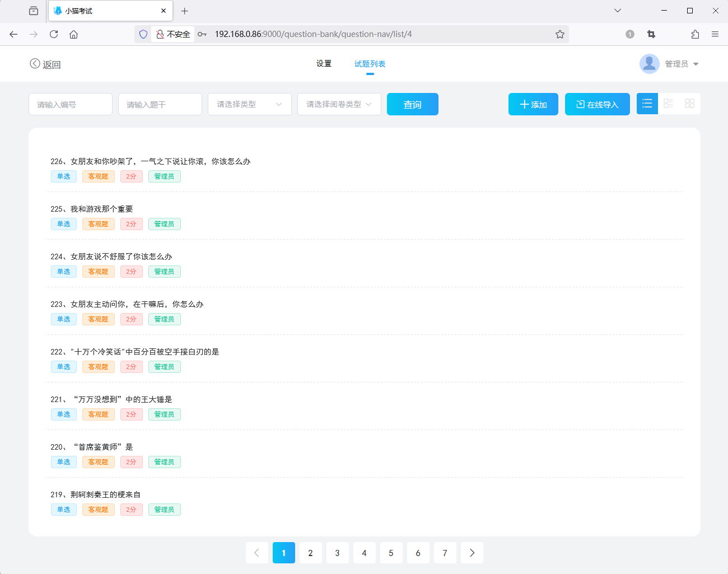
Task: Click the bookmark star in the address bar
Action: click(559, 34)
